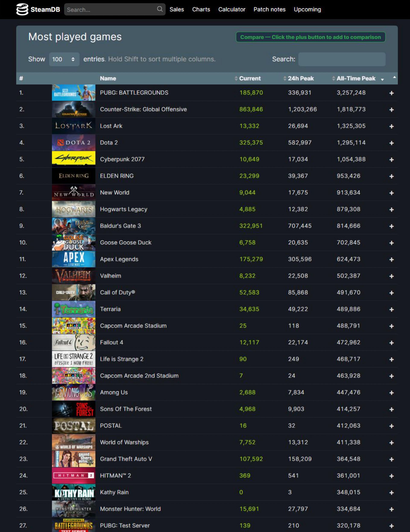Screen dimensions: 410x532
Task: Open the World of Warships game link
Action: [124, 442]
